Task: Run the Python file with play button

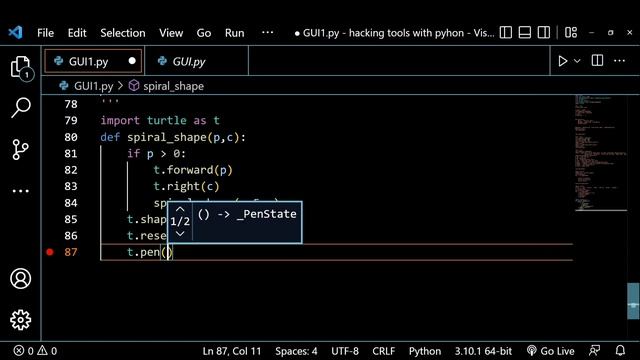Action: 562,61
